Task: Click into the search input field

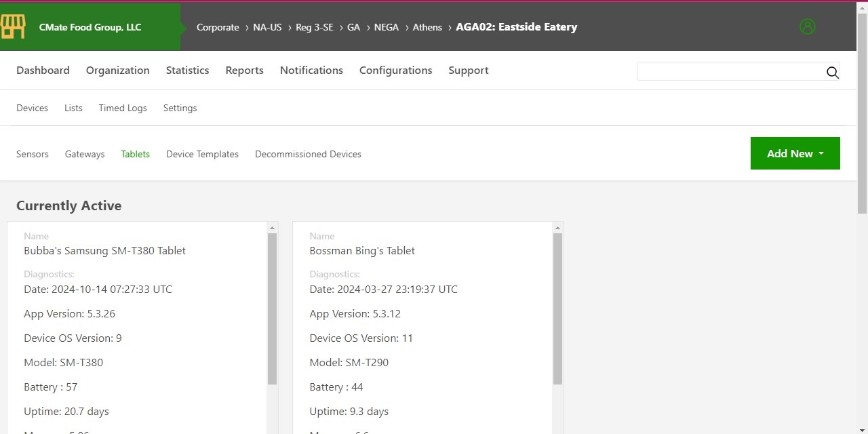Action: pyautogui.click(x=729, y=72)
